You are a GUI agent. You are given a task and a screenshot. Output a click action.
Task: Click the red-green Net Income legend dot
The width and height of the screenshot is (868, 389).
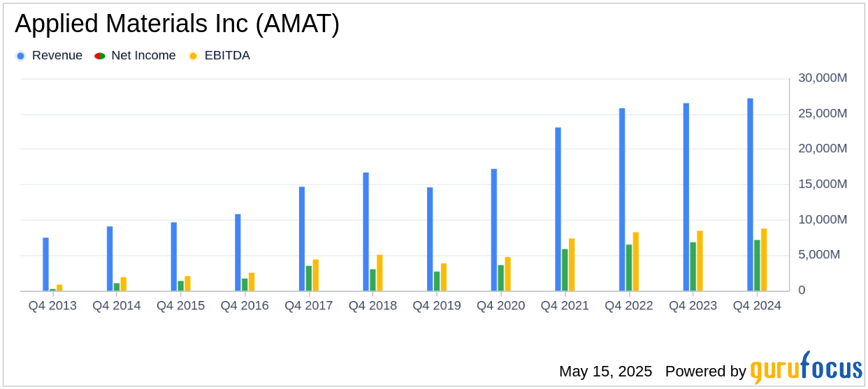pos(99,56)
